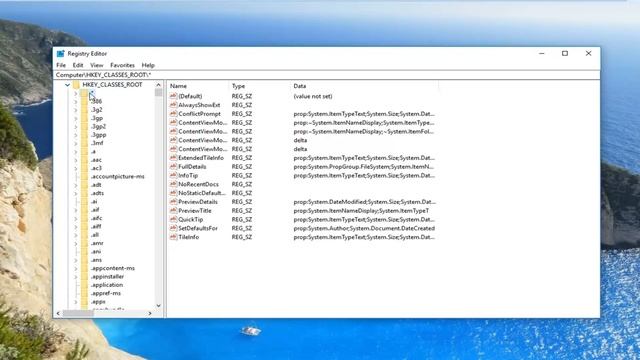Click the tree pane scroll-down arrow
640x360 pixels.
158,305
